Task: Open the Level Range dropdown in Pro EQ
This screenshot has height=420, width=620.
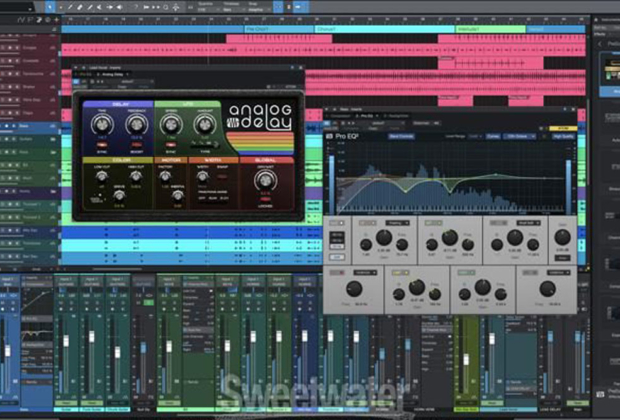Action: [473, 136]
